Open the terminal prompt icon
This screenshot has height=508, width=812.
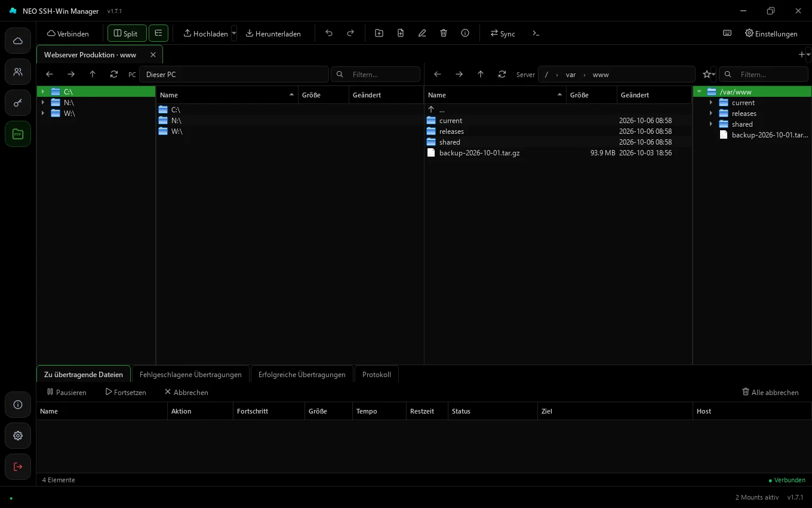tap(536, 33)
